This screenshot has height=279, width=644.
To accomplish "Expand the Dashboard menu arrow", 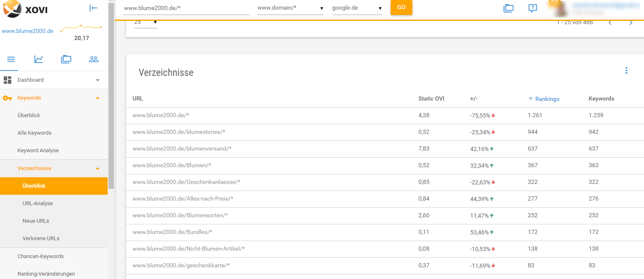I will pos(98,80).
